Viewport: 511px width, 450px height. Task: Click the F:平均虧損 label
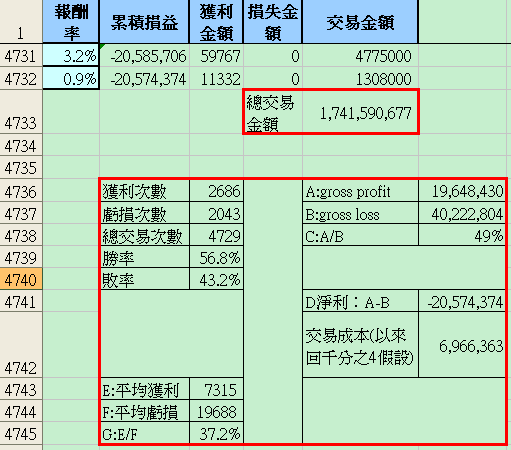point(145,411)
